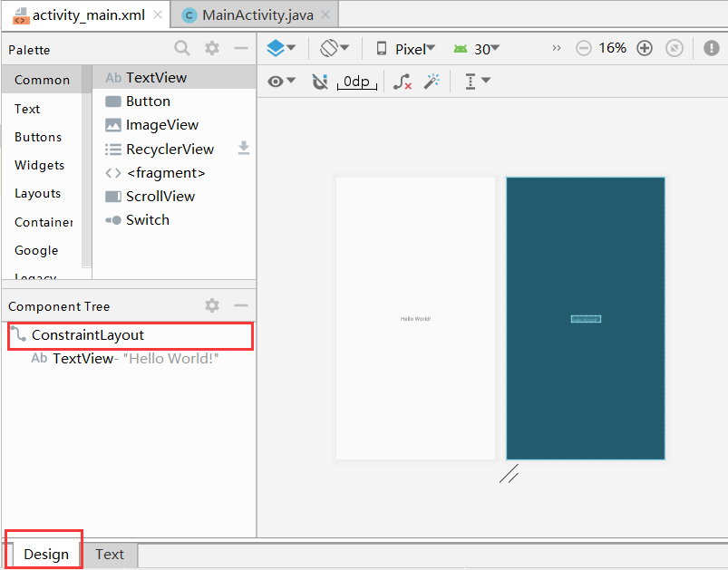Select TextView Hello World tree item
This screenshot has width=728, height=570.
[124, 358]
